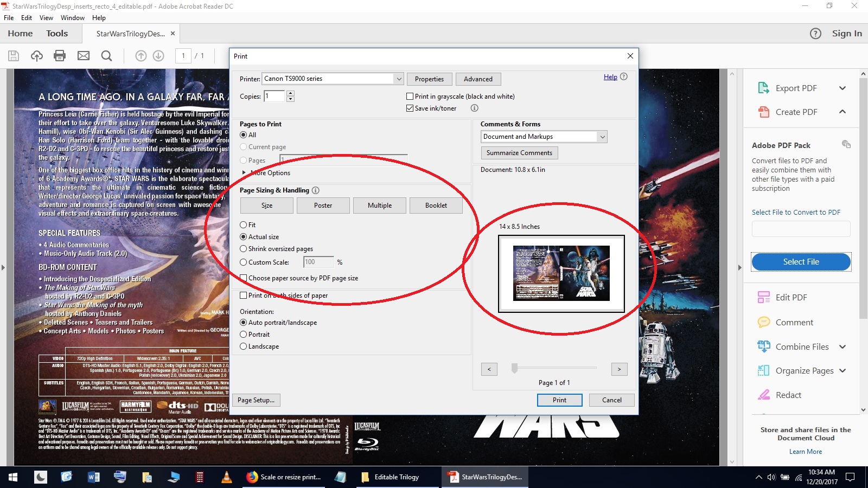Image resolution: width=868 pixels, height=488 pixels.
Task: Enable Print in grayscale checkbox
Action: [x=410, y=97]
